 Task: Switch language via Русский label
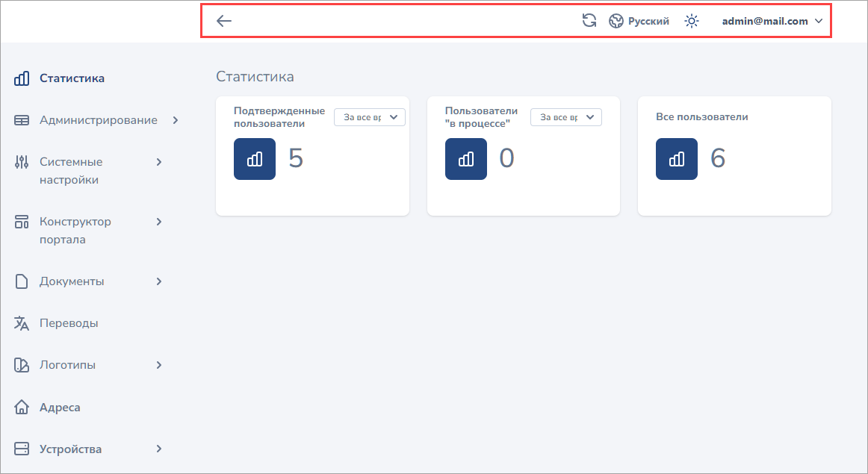pos(648,21)
